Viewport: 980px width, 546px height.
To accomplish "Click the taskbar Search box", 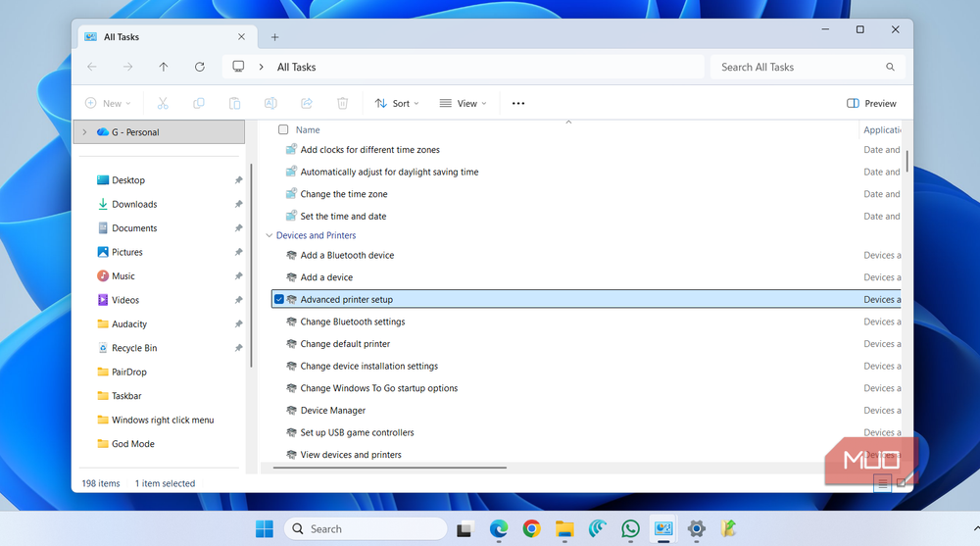I will 366,529.
